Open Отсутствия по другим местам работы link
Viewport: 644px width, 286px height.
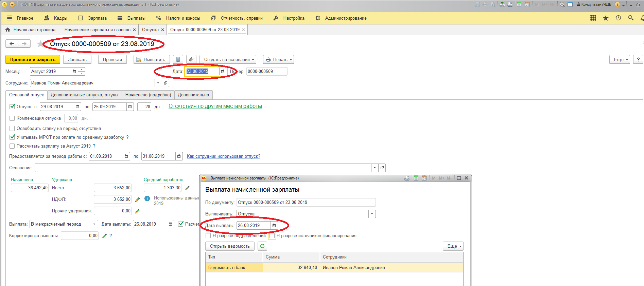[215, 106]
